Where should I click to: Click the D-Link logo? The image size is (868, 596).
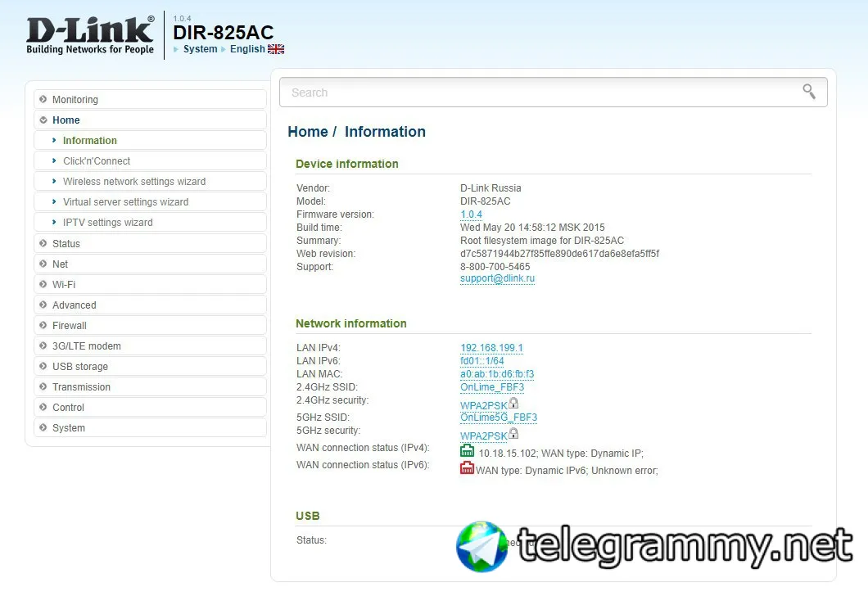pyautogui.click(x=90, y=35)
